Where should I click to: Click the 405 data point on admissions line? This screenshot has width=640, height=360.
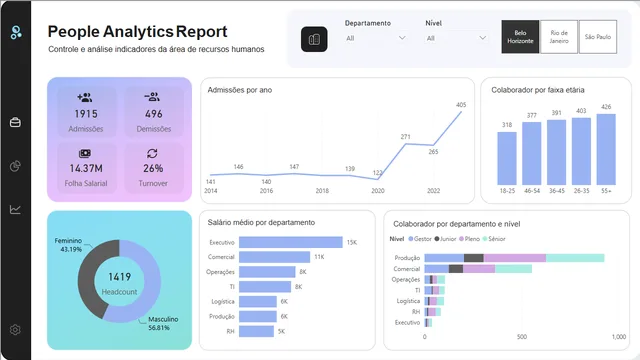(461, 112)
